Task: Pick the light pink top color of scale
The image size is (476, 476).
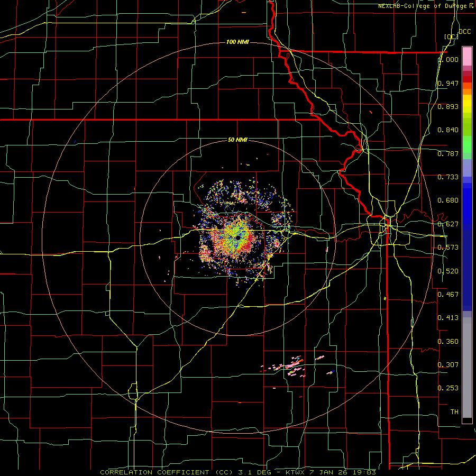Action: click(467, 56)
